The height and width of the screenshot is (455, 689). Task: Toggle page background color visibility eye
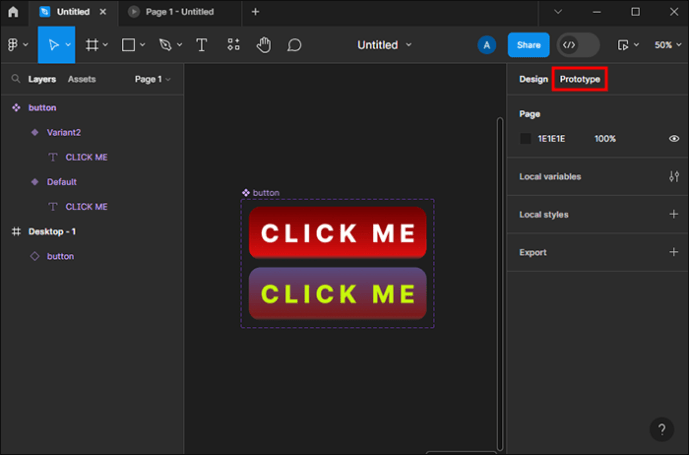[674, 138]
